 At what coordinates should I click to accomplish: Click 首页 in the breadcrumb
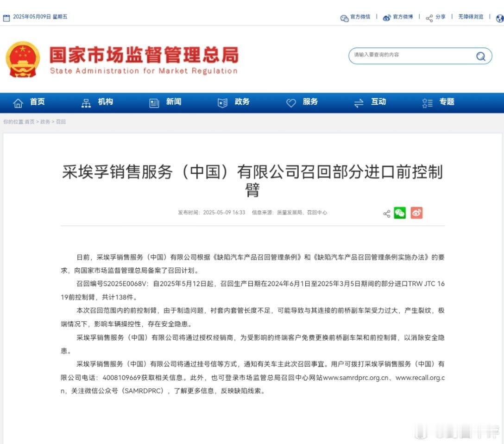tap(30, 122)
